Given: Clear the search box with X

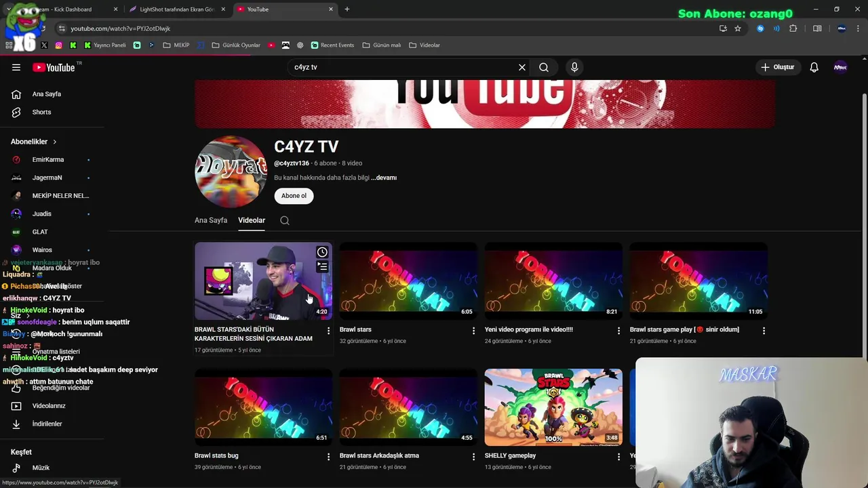Looking at the screenshot, I should [522, 67].
